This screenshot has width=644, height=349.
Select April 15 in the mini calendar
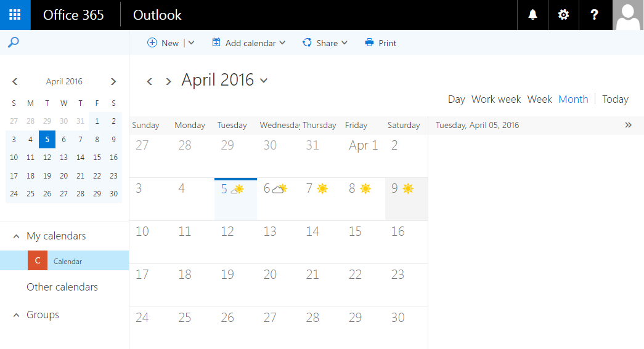pos(97,158)
